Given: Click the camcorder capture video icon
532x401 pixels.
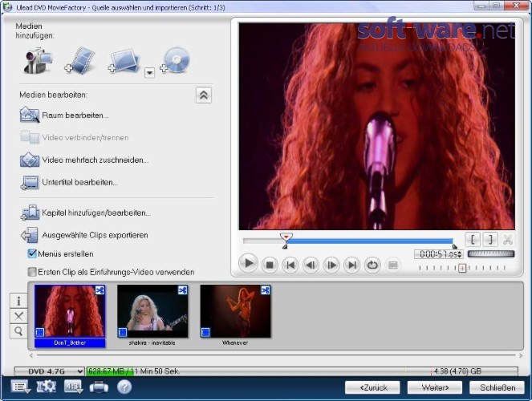Looking at the screenshot, I should click(38, 61).
